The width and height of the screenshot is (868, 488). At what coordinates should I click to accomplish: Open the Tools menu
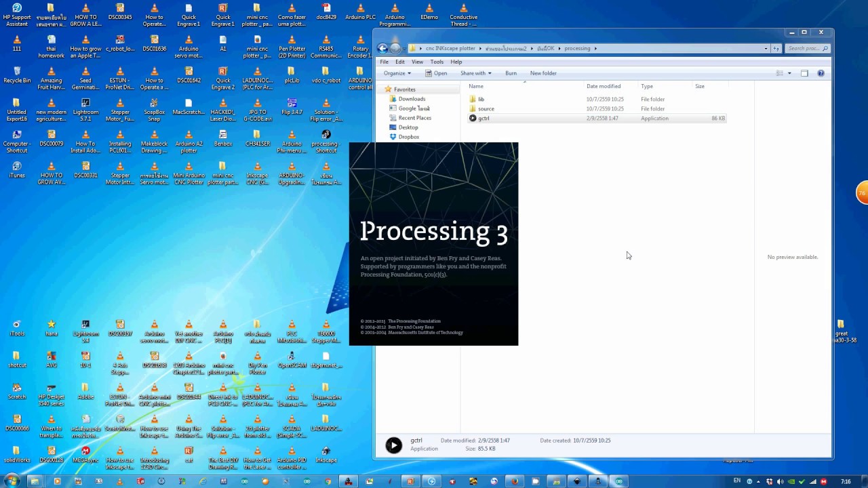437,62
